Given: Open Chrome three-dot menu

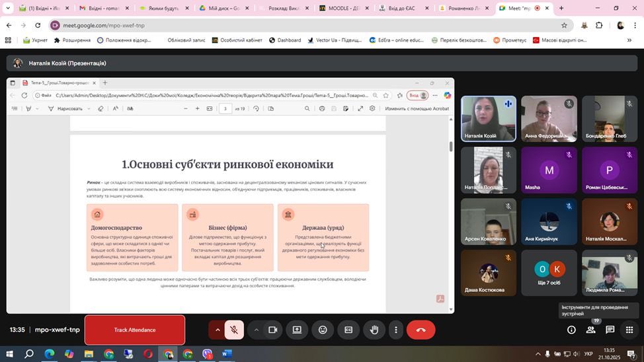Looking at the screenshot, I should pos(635,26).
